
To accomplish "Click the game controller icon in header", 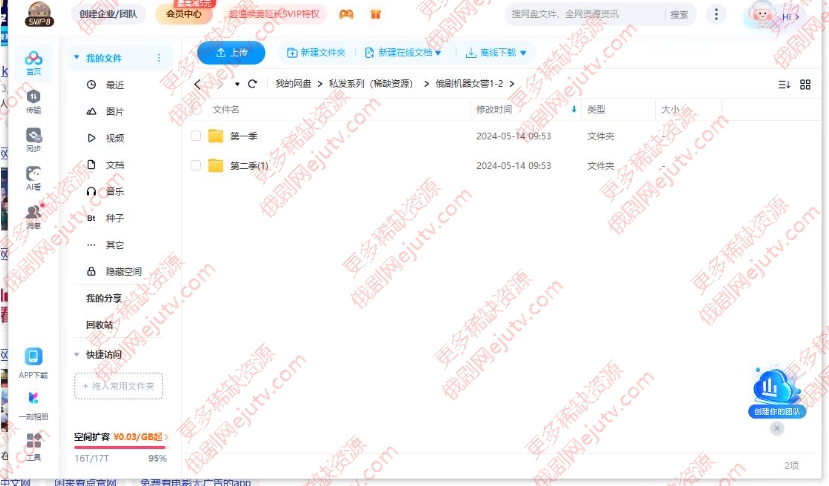I will click(346, 14).
